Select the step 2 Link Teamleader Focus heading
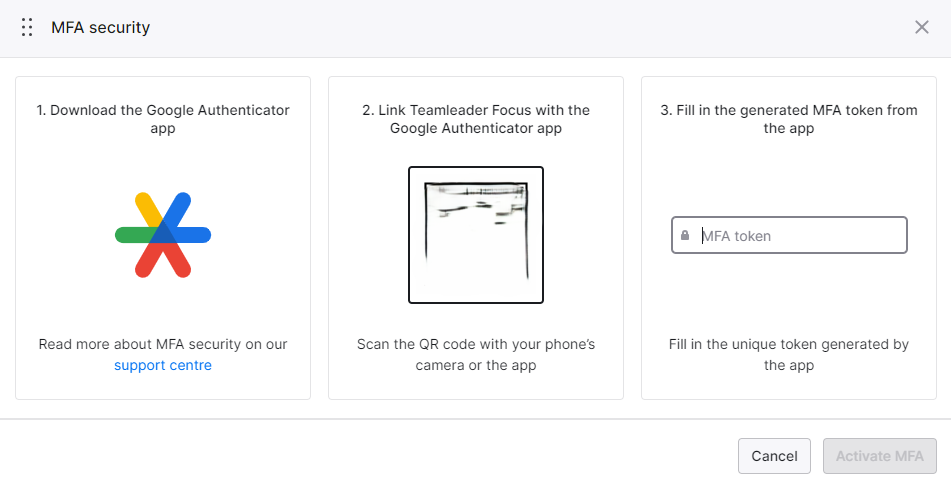This screenshot has width=951, height=491. (x=476, y=119)
